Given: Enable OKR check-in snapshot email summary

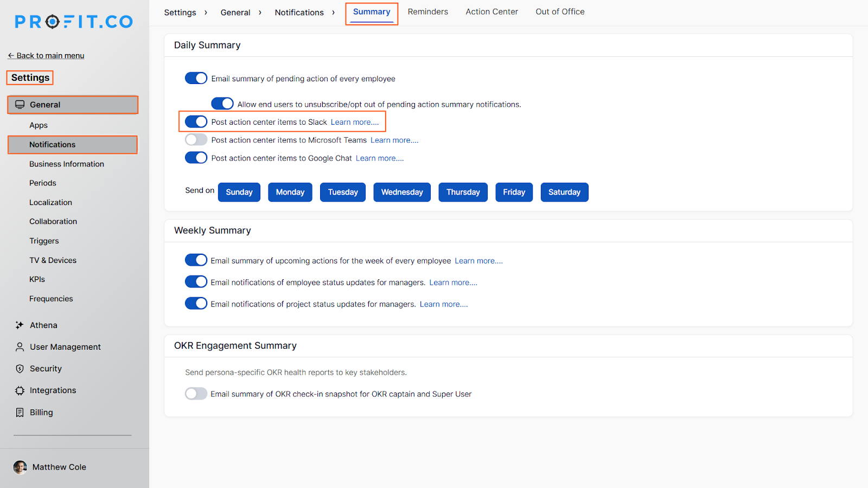Looking at the screenshot, I should pyautogui.click(x=196, y=394).
